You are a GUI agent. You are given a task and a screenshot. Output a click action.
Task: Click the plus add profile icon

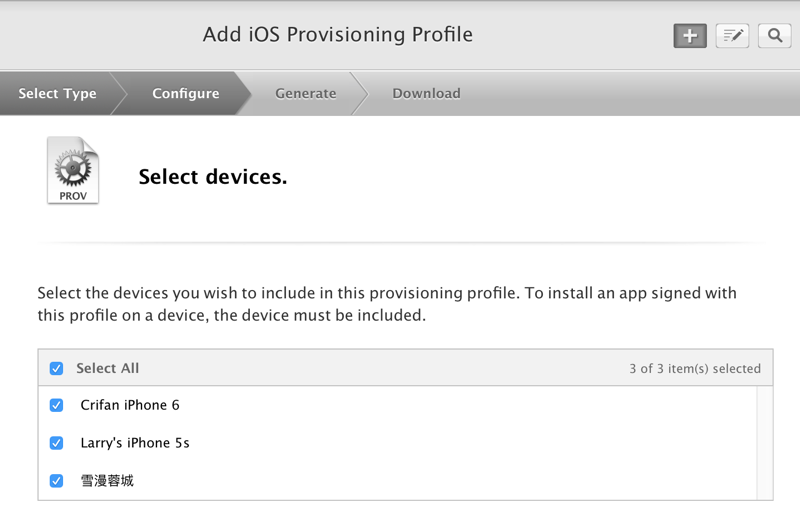(x=690, y=36)
